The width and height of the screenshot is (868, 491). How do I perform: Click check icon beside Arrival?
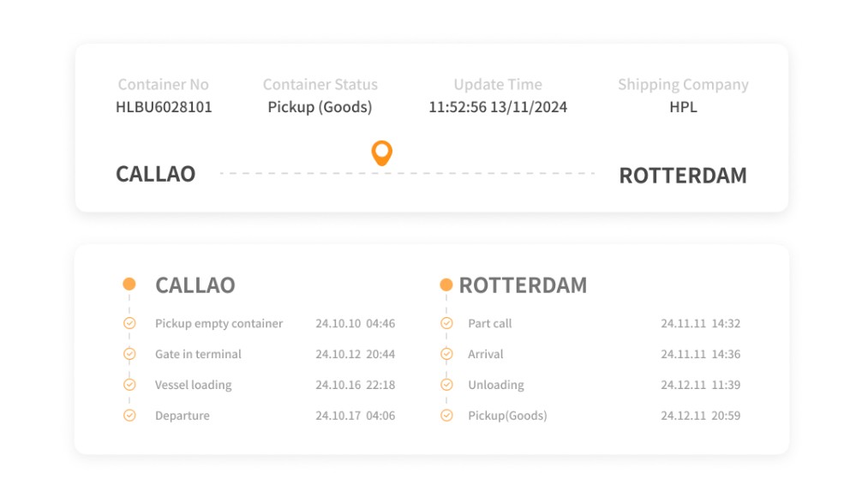point(446,354)
